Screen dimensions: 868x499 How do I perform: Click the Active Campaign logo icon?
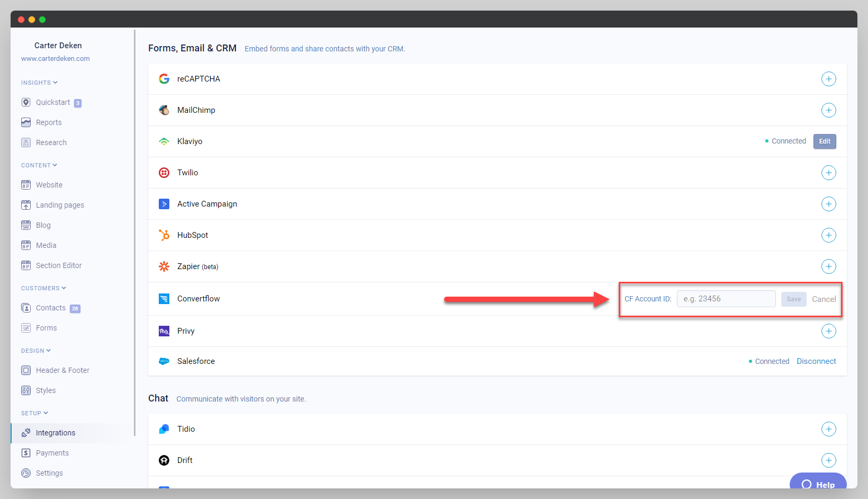click(x=164, y=204)
